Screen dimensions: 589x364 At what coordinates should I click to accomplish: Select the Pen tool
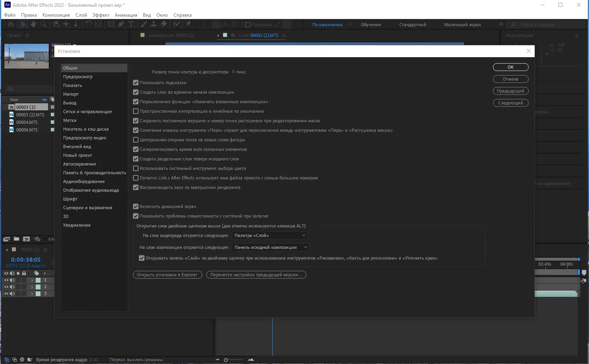[121, 24]
